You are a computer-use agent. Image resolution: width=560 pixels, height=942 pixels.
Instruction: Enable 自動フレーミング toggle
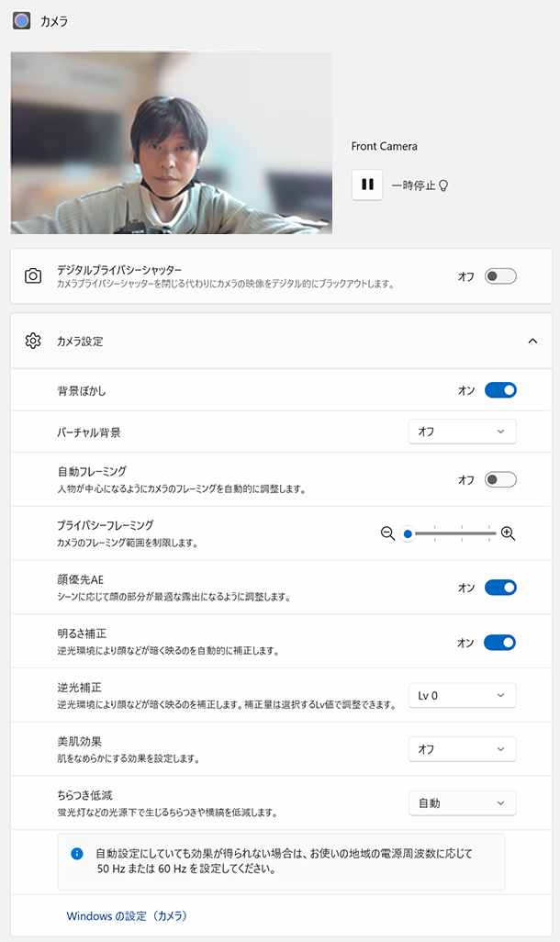tap(500, 480)
